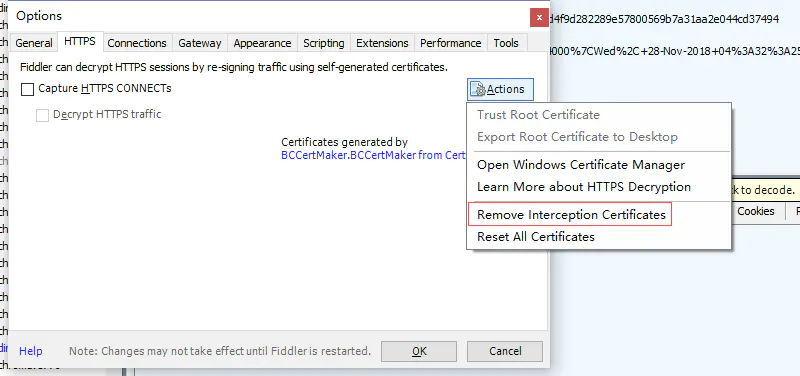Viewport: 800px width, 376px height.
Task: Confirm with the OK button
Action: point(419,351)
